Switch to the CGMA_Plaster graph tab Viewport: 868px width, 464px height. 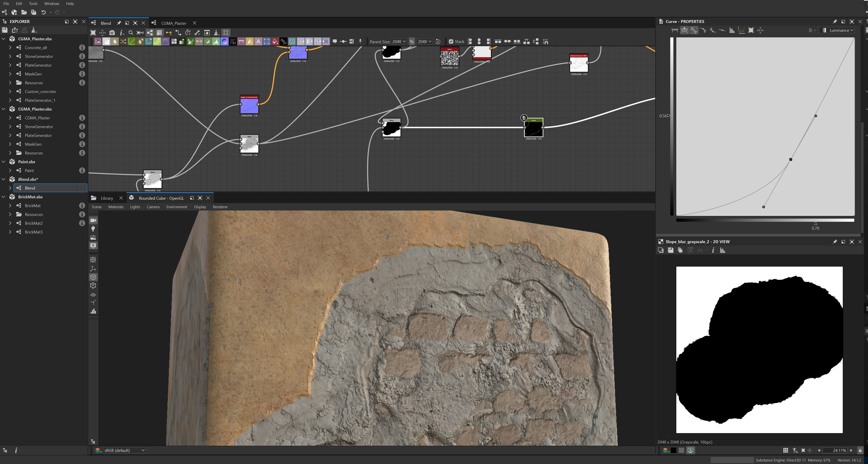(x=174, y=23)
